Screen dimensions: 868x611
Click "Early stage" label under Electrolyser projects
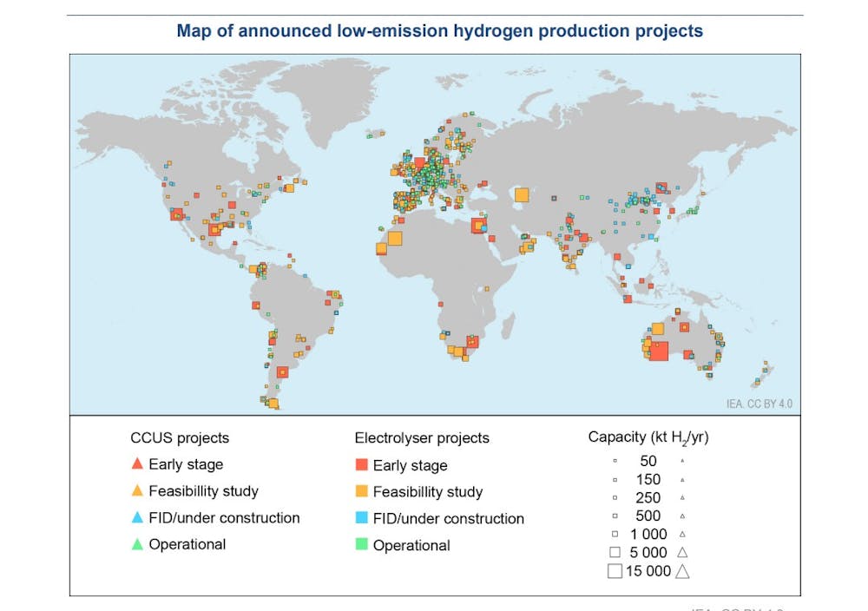pyautogui.click(x=411, y=465)
